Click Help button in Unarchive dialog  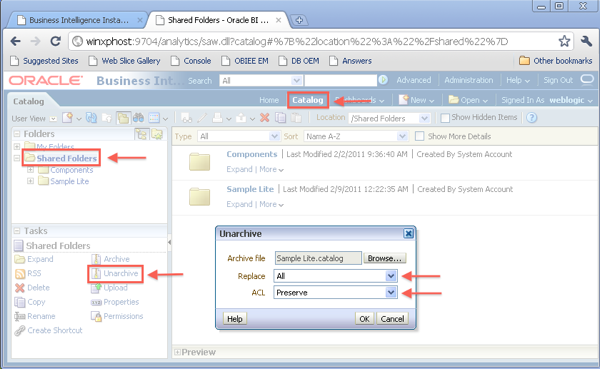[x=235, y=318]
